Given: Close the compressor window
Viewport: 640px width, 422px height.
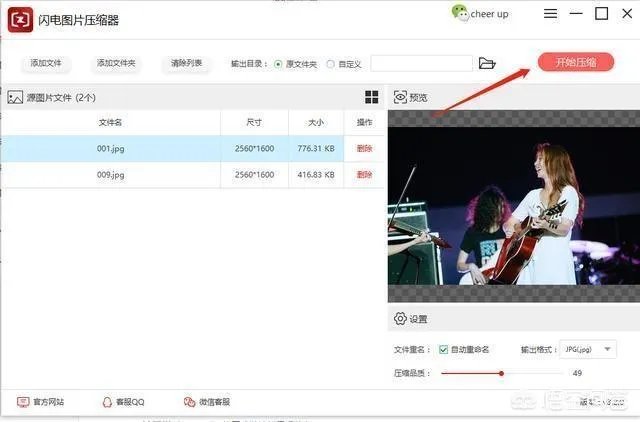Looking at the screenshot, I should (x=627, y=13).
